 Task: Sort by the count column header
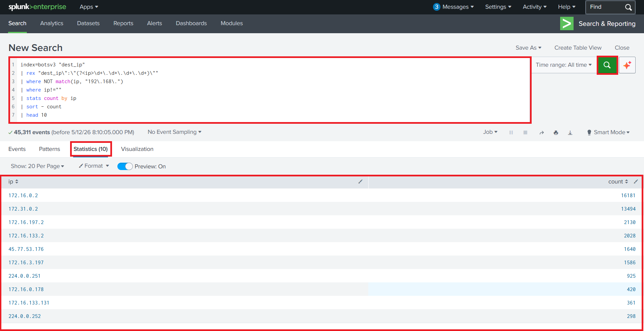point(618,181)
